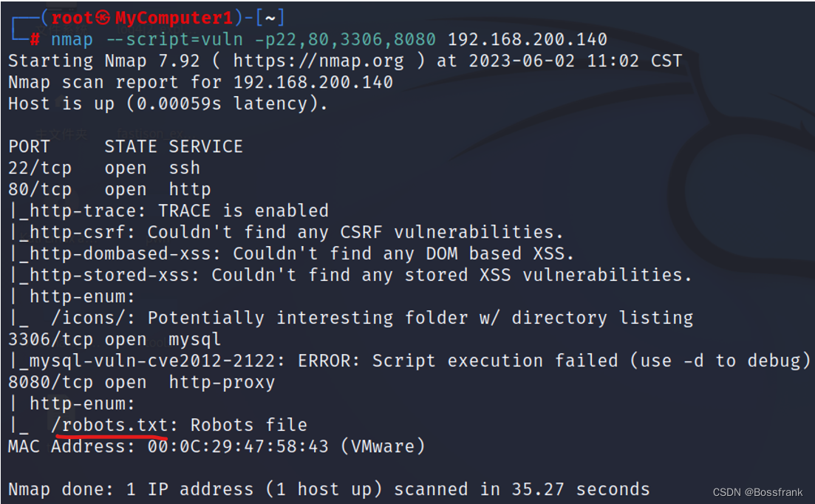Click the nmap command word
The width and height of the screenshot is (815, 504).
(x=72, y=40)
